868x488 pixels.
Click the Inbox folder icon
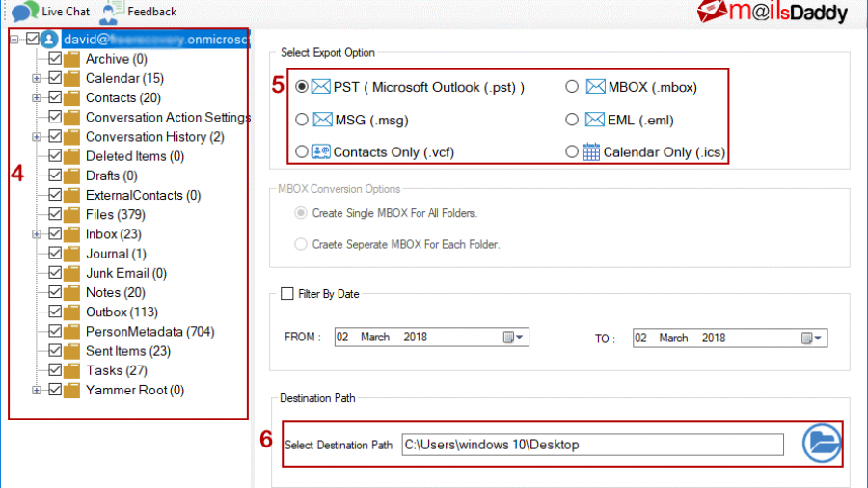tap(72, 234)
